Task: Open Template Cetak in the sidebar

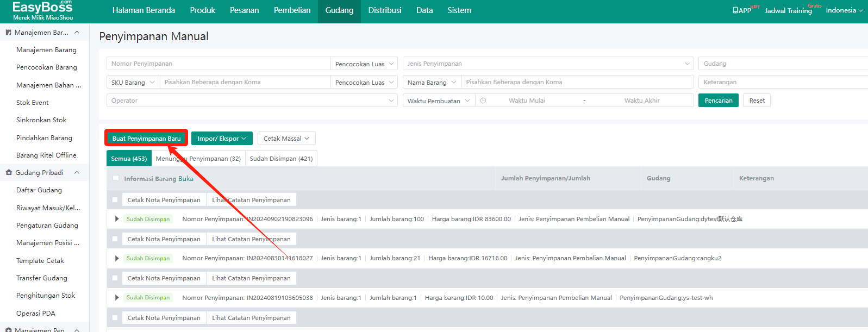Action: 40,261
